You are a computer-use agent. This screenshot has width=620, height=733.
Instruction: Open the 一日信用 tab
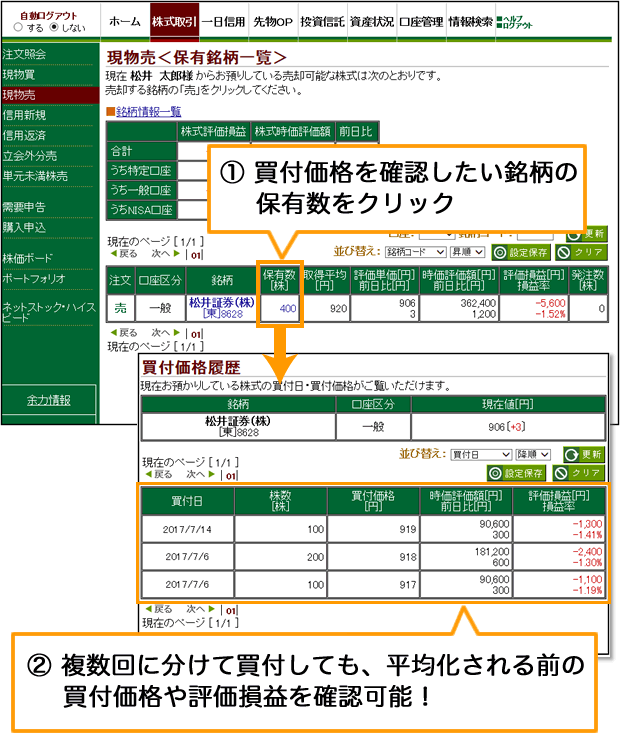click(x=224, y=22)
